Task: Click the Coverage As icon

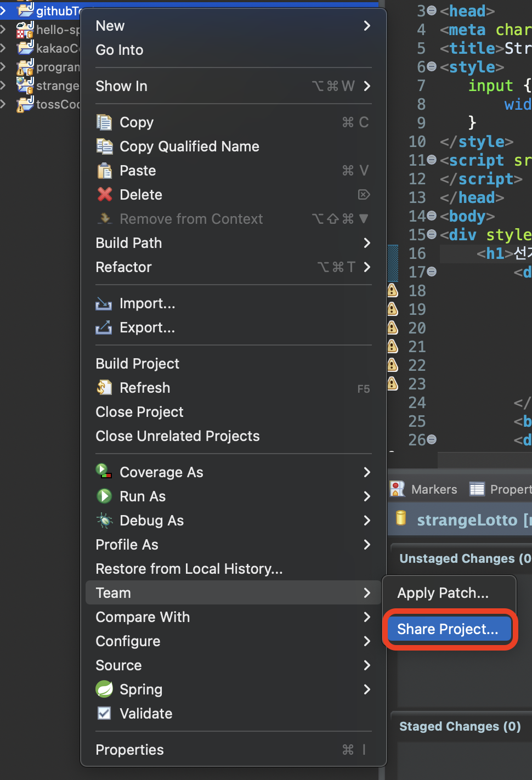Action: click(x=104, y=471)
